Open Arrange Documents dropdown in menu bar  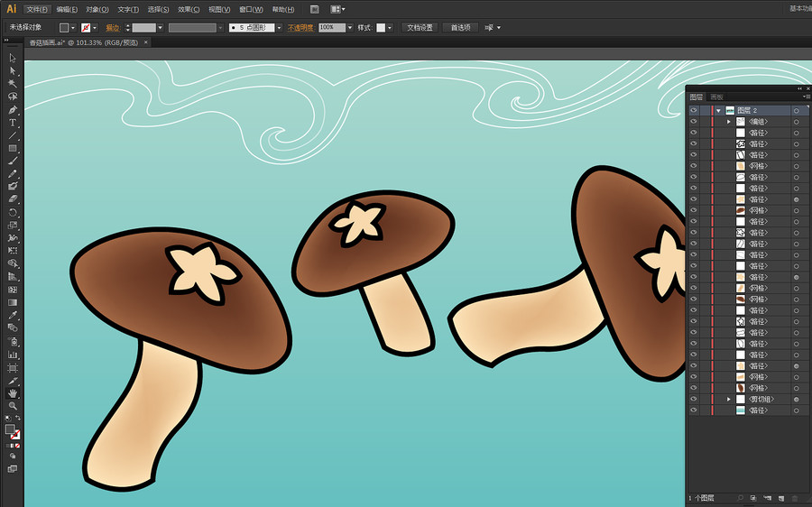[x=337, y=9]
